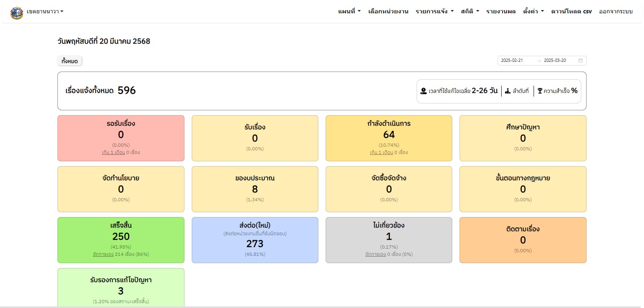Open the ส่งต่อ(ใหม่) card showing 273
Screen dimensions: 644x308
[255, 240]
